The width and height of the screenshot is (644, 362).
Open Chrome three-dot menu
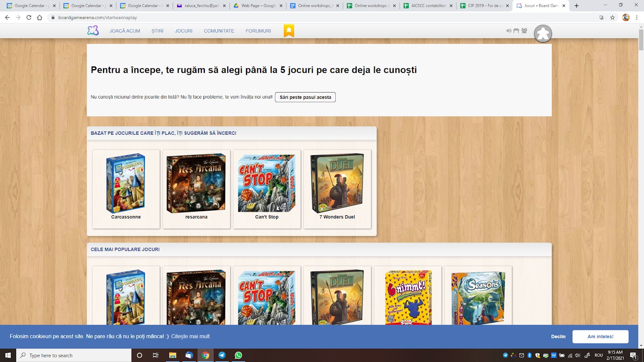pyautogui.click(x=637, y=17)
